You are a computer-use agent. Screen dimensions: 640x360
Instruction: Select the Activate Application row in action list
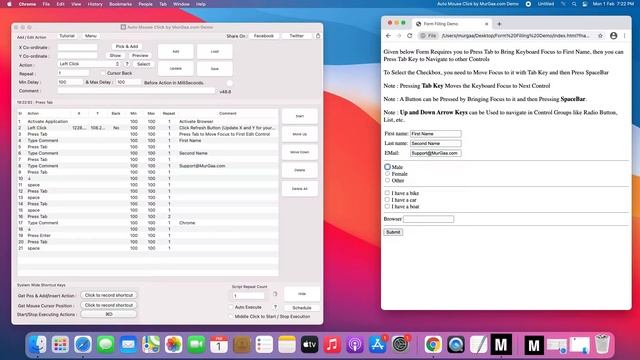tap(148, 122)
